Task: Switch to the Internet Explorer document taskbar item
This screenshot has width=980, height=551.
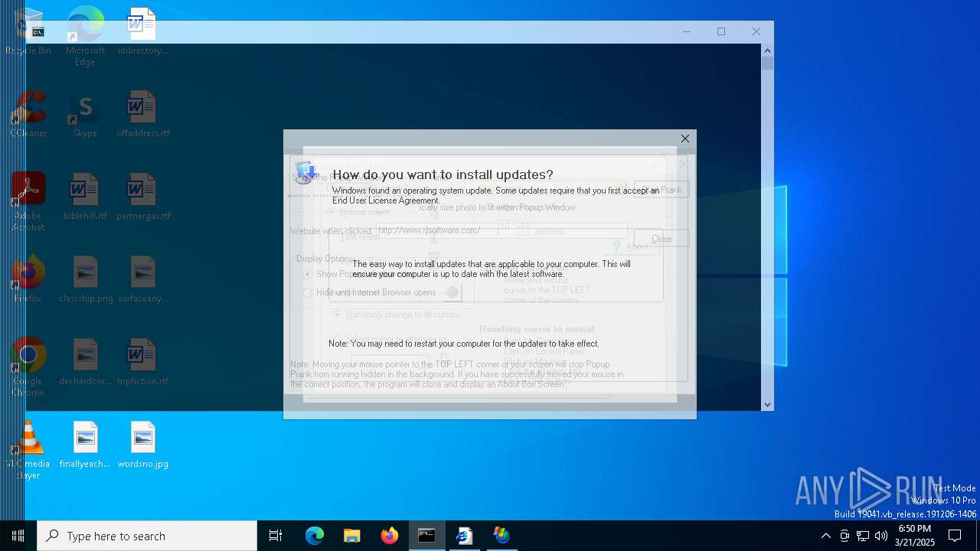Action: point(465,536)
